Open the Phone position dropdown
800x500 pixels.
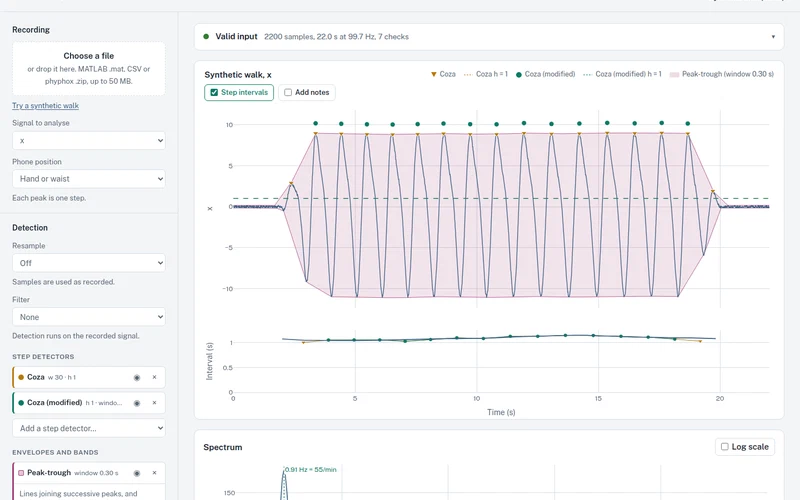point(89,179)
